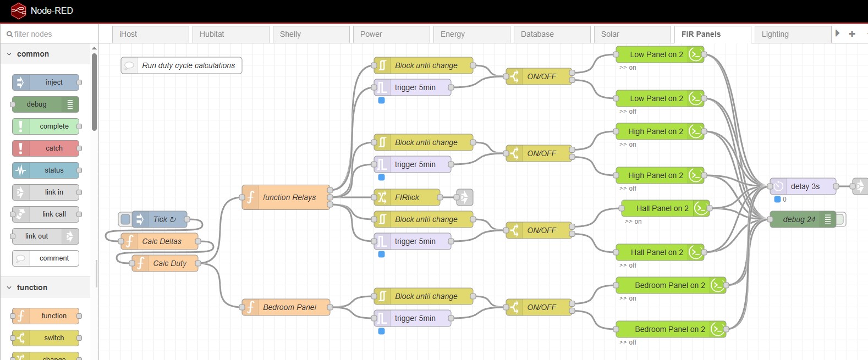Viewport: 868px width, 360px height.
Task: Select the FIRtick change node icon
Action: (382, 197)
